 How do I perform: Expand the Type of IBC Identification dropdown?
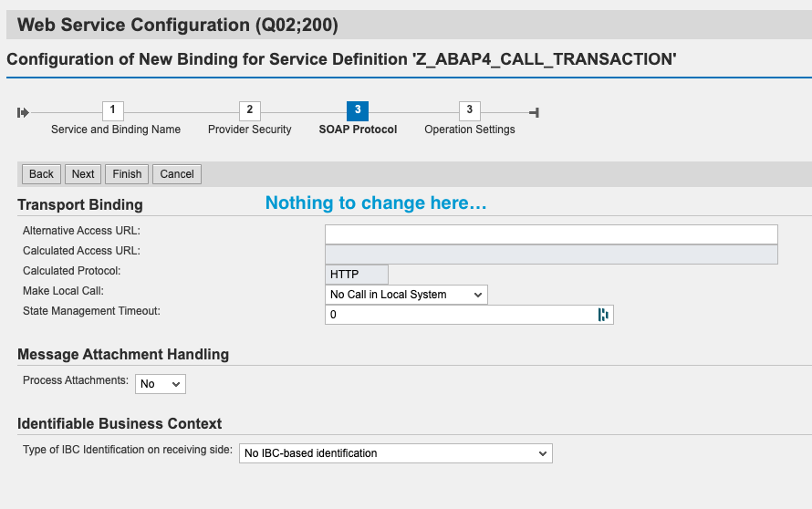[395, 452]
